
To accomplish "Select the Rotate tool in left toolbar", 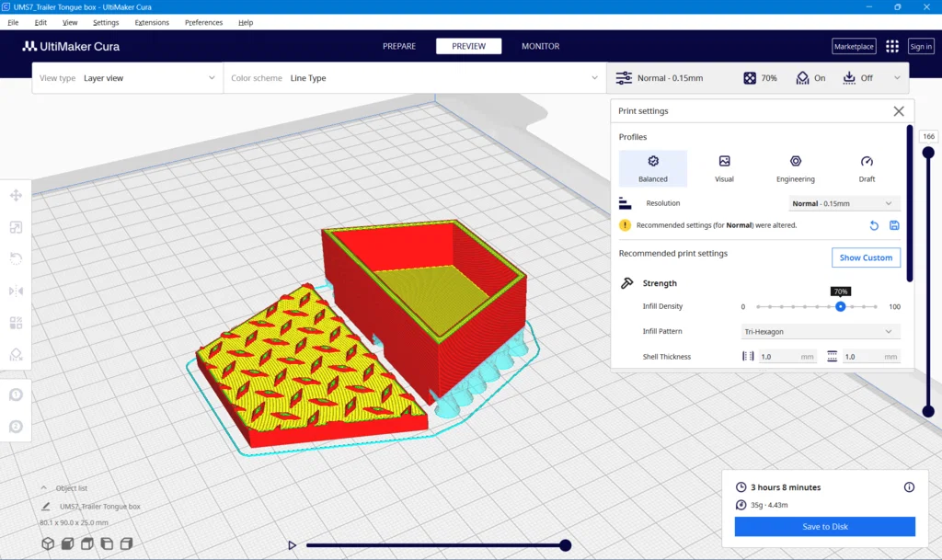I will click(x=17, y=258).
